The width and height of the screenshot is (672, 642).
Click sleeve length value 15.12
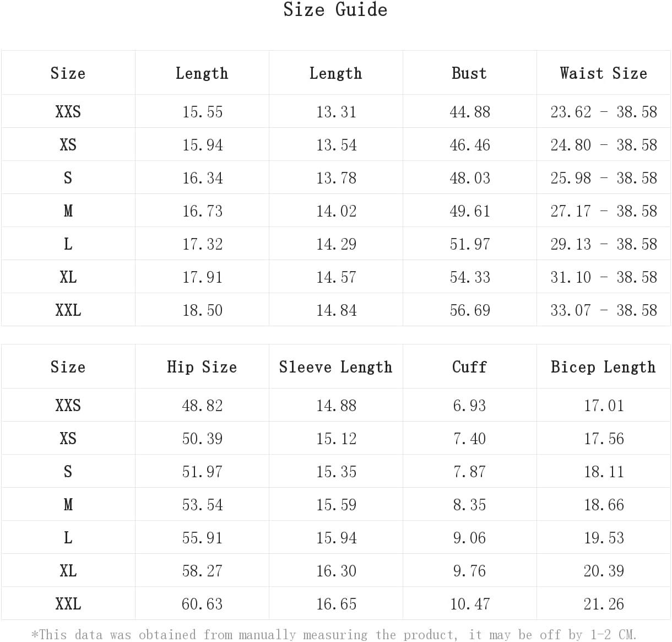(336, 439)
